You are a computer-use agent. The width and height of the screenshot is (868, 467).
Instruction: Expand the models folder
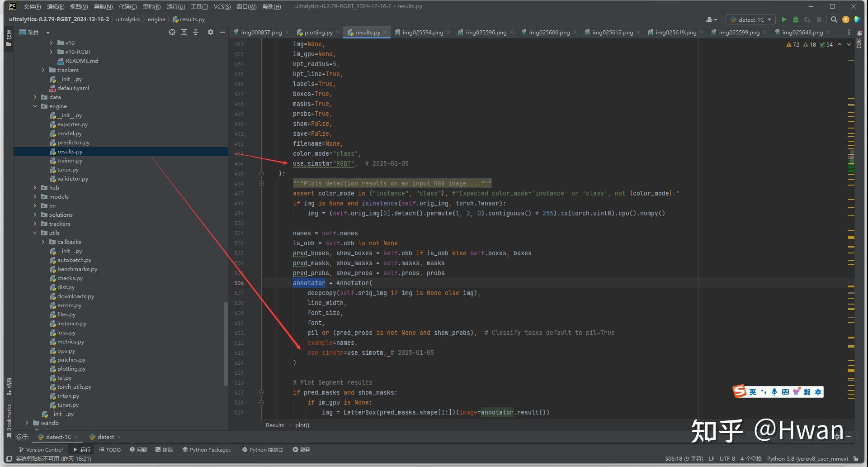35,197
